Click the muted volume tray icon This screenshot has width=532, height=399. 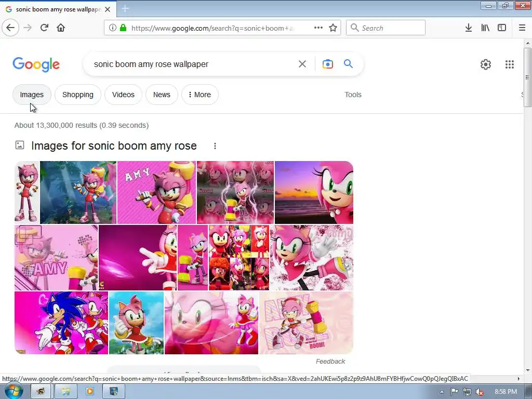pyautogui.click(x=480, y=392)
